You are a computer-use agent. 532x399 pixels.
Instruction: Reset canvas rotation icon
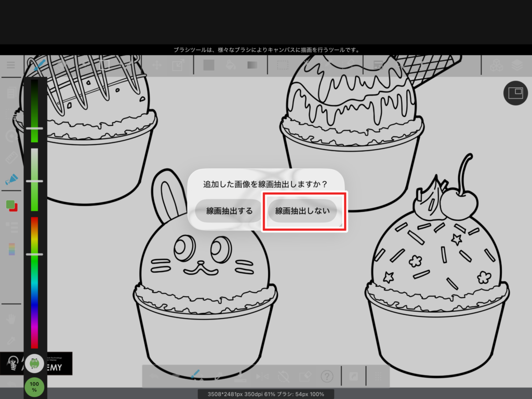pos(284,376)
